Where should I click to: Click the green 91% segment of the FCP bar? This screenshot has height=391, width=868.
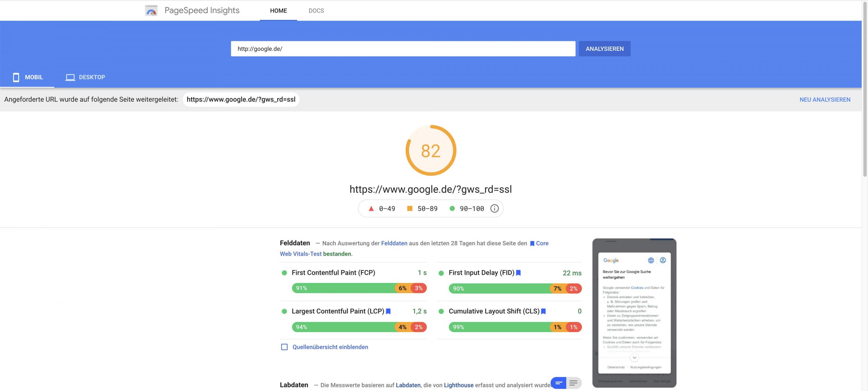343,288
